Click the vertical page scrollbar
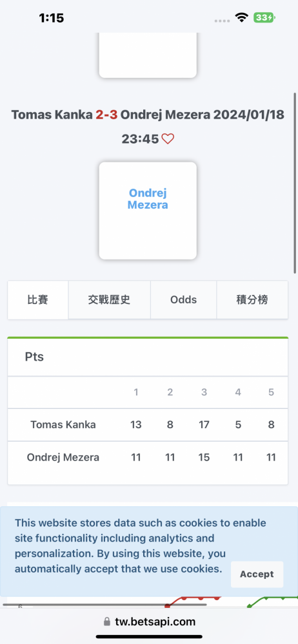Screen dimensions: 298x644 295,183
